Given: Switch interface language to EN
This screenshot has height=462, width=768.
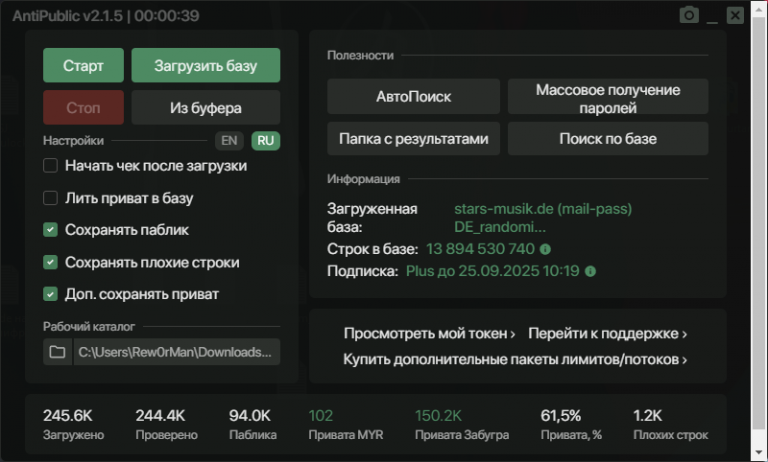Looking at the screenshot, I should point(229,141).
